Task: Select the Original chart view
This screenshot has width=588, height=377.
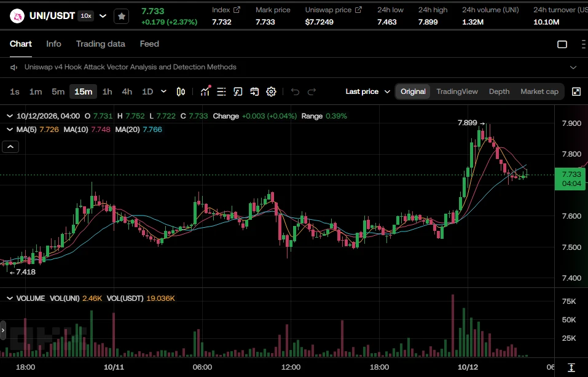Action: pyautogui.click(x=413, y=91)
